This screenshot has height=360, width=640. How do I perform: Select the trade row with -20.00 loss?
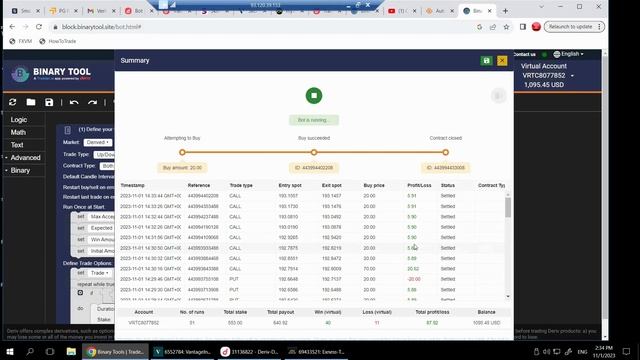tap(312, 279)
